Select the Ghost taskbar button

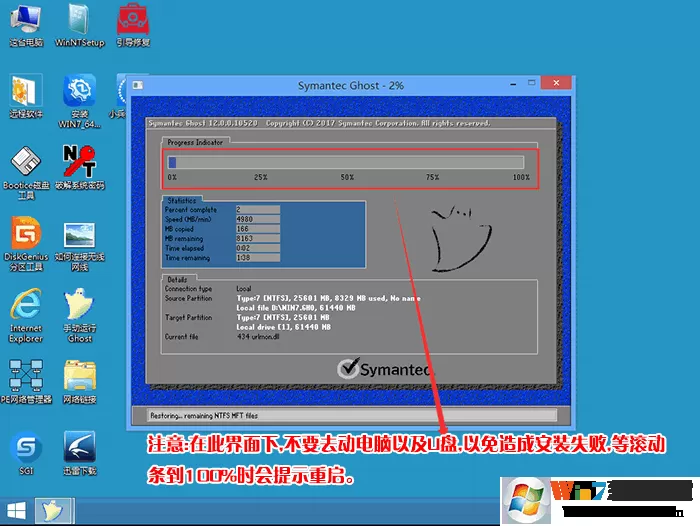pos(53,511)
